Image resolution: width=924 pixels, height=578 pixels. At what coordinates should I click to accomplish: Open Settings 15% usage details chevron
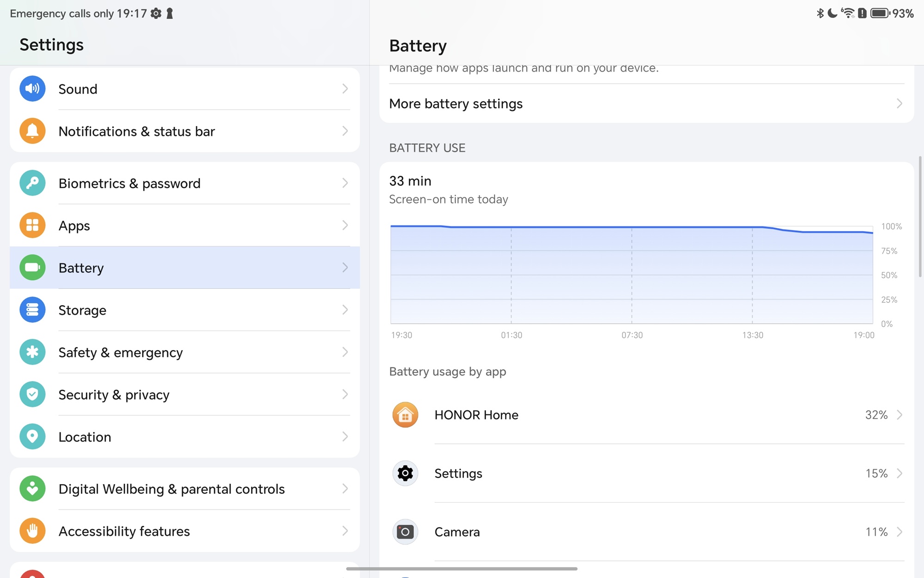(899, 473)
